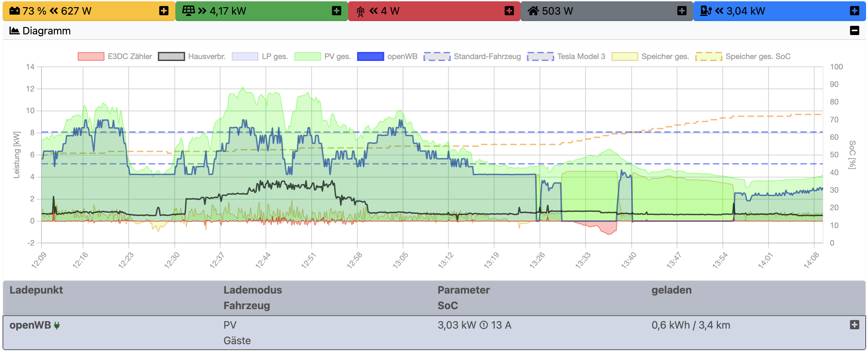The image size is (868, 351).
Task: Click the green plug icon beside openWB
Action: coord(57,325)
